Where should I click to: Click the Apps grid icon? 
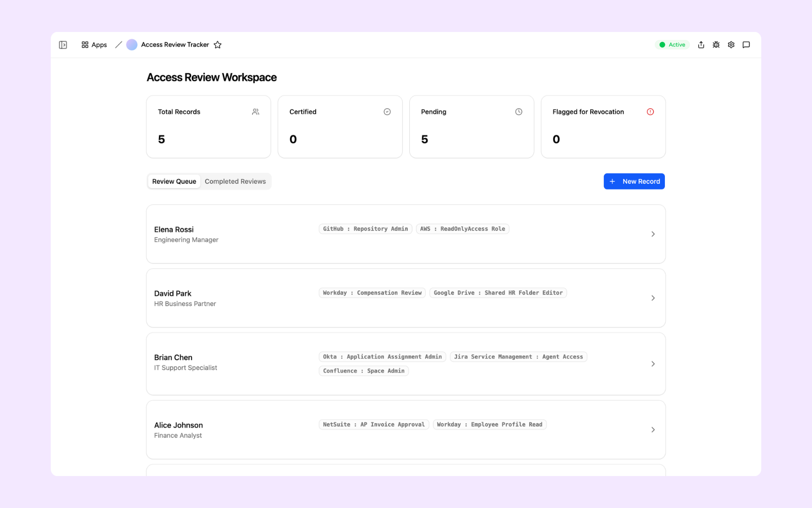(85, 45)
